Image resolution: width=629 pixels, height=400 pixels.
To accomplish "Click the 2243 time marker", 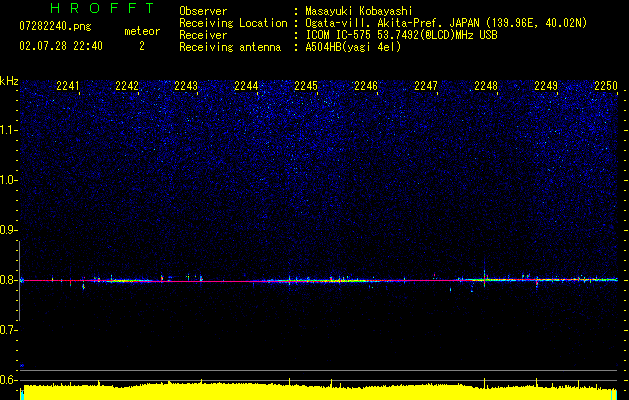I will [186, 86].
